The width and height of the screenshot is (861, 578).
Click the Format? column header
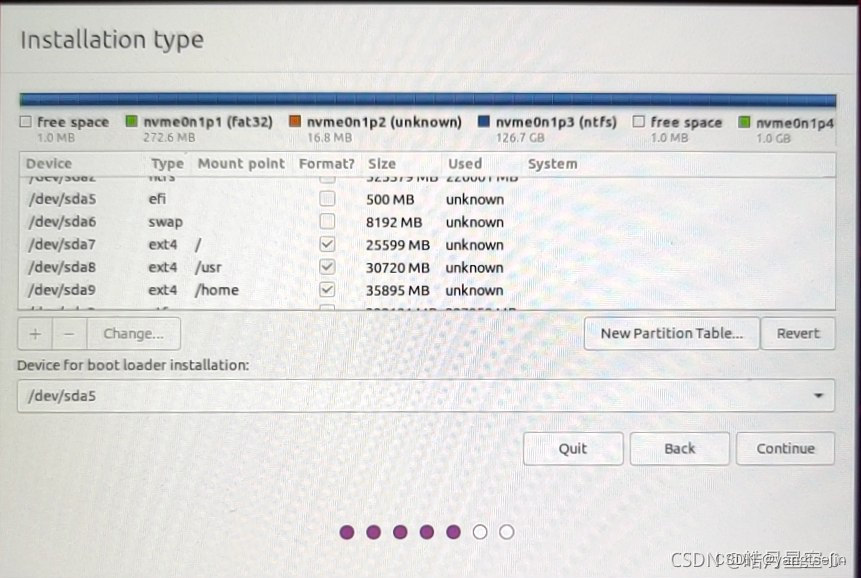pyautogui.click(x=326, y=164)
